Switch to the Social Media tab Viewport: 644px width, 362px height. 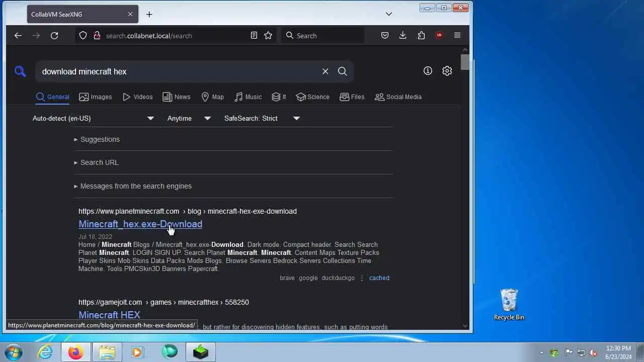[398, 97]
